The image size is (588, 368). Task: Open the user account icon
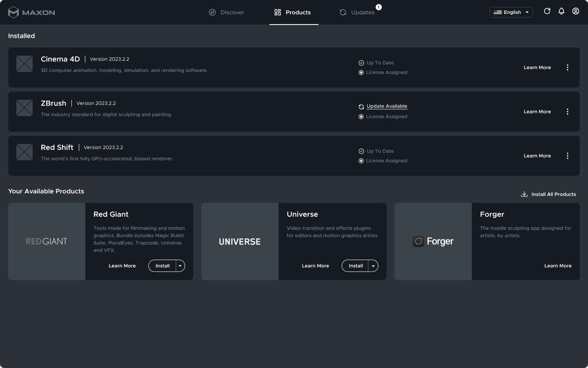coord(576,11)
